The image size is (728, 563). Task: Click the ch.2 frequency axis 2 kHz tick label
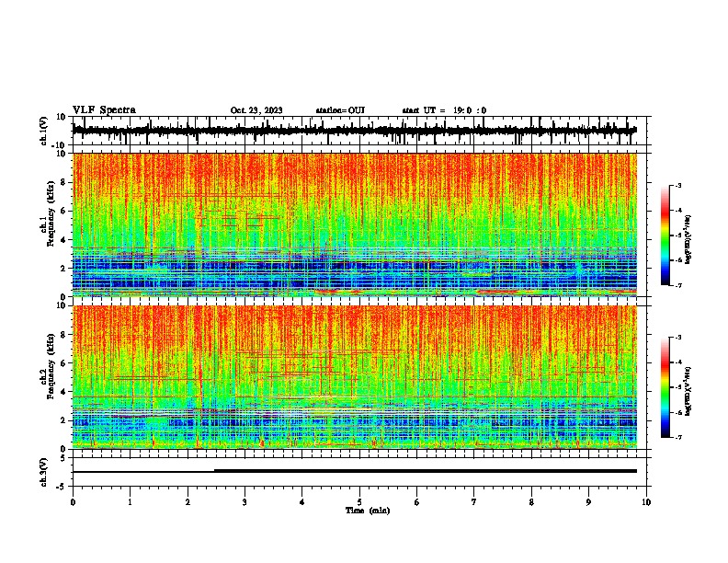pyautogui.click(x=63, y=420)
